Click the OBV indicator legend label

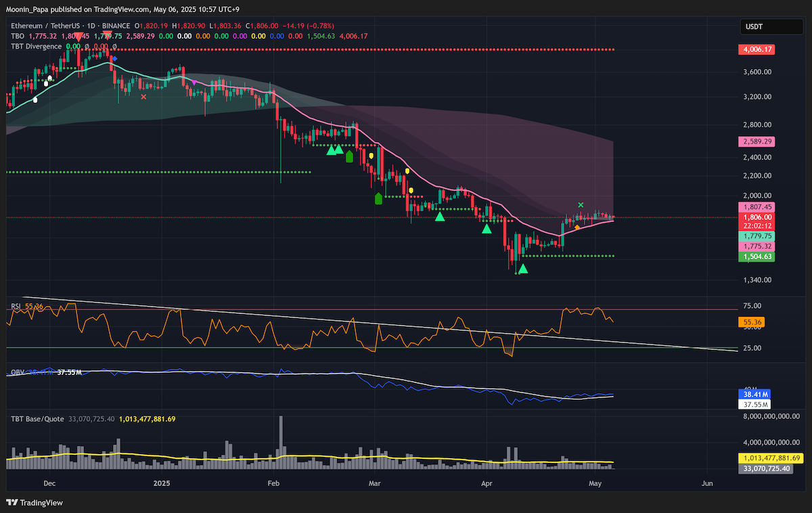17,372
